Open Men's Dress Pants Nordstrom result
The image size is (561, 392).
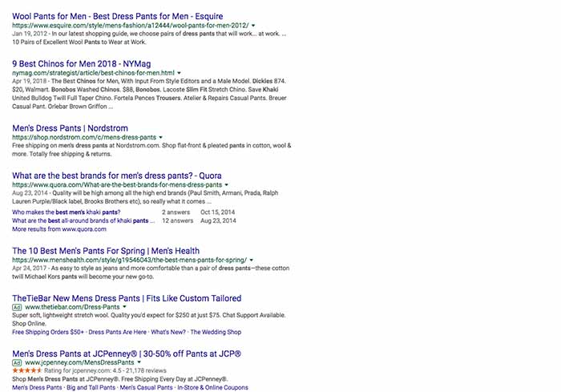click(70, 128)
